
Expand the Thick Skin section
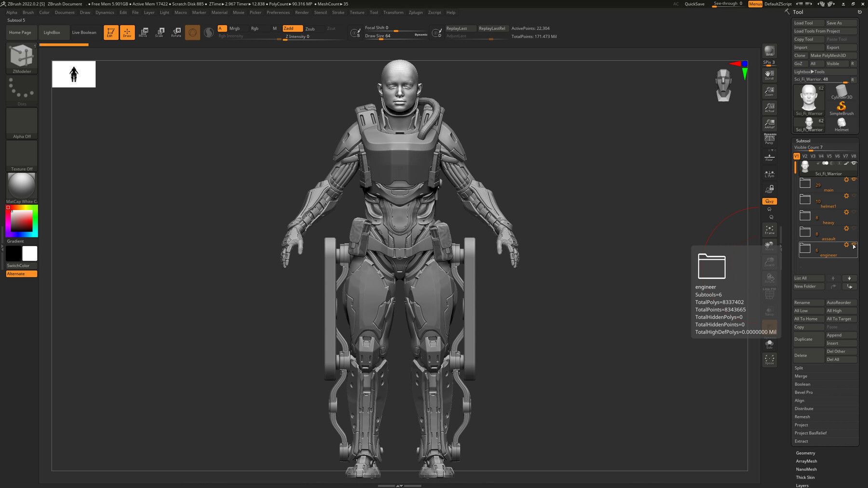805,477
